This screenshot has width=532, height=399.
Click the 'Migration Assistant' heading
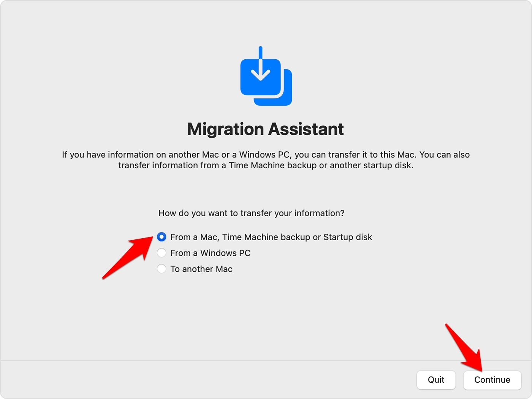266,129
